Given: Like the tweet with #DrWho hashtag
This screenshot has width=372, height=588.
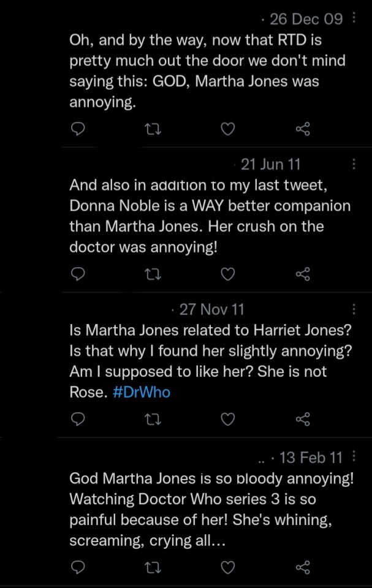Looking at the screenshot, I should (x=227, y=419).
